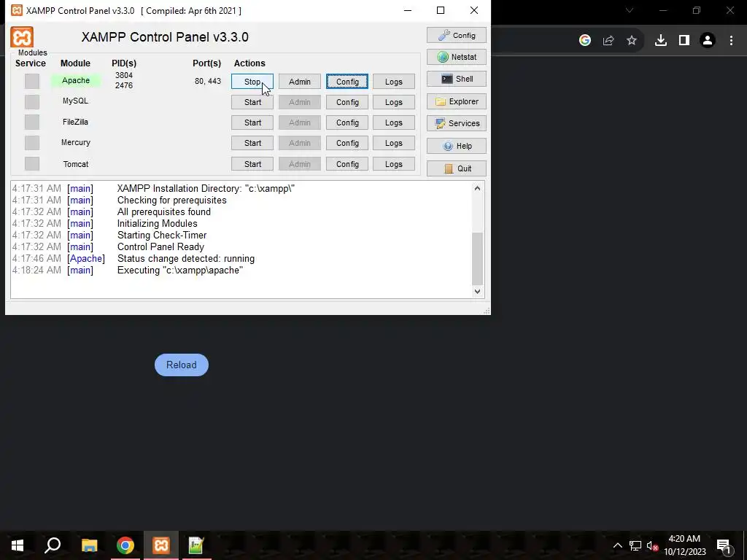Open Chrome profile menu

coord(708,40)
